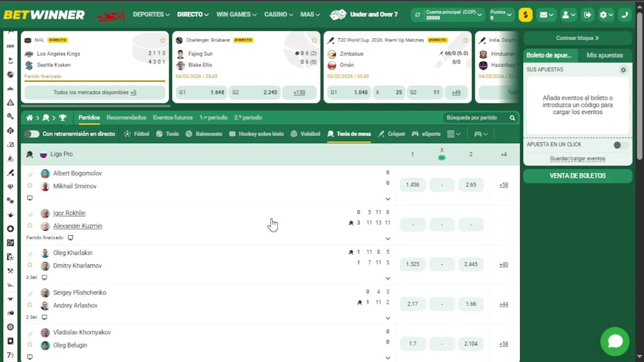644x362 pixels.
Task: Select G2 odds 2.245 for Blake Ellis
Action: coord(254,93)
